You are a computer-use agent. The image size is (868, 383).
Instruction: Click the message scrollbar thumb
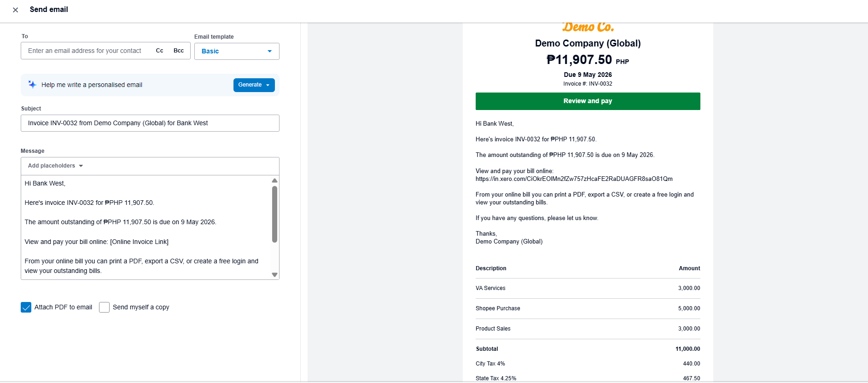[x=274, y=214]
